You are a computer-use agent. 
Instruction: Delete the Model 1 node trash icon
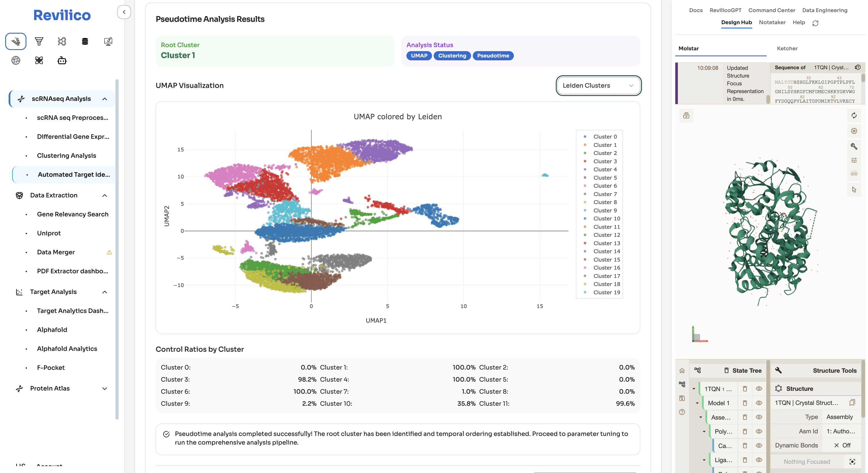(745, 403)
